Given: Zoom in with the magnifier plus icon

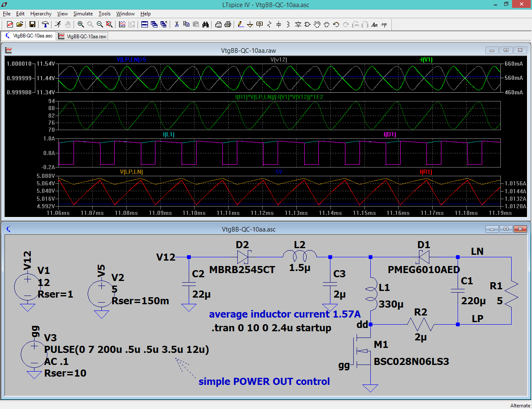Looking at the screenshot, I should (x=81, y=25).
